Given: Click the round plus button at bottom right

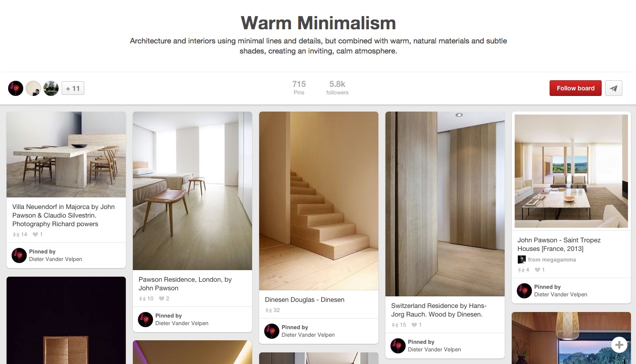Looking at the screenshot, I should pyautogui.click(x=619, y=345).
